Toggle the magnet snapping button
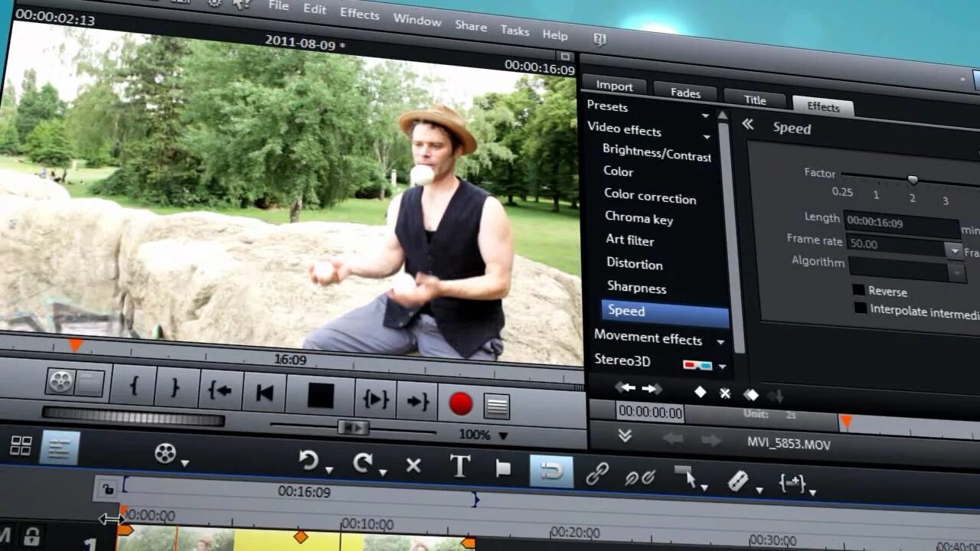 click(551, 471)
